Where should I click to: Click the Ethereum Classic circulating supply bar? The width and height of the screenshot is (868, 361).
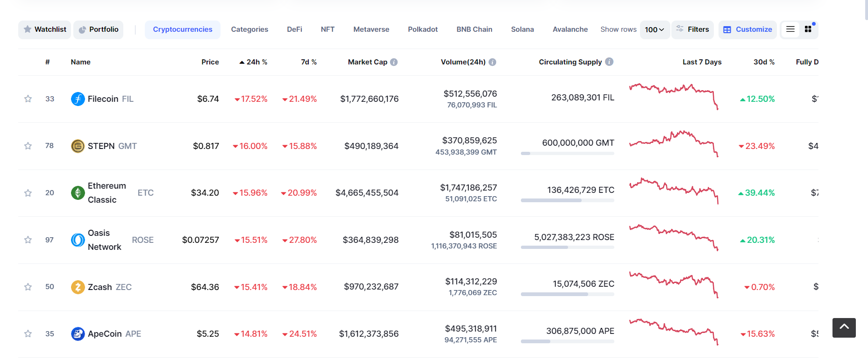point(567,200)
